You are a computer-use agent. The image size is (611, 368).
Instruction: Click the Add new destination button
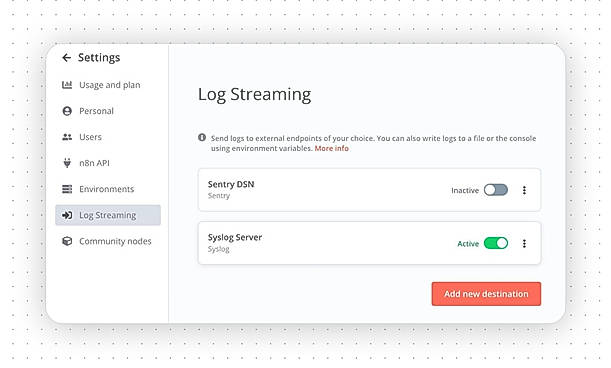point(486,294)
